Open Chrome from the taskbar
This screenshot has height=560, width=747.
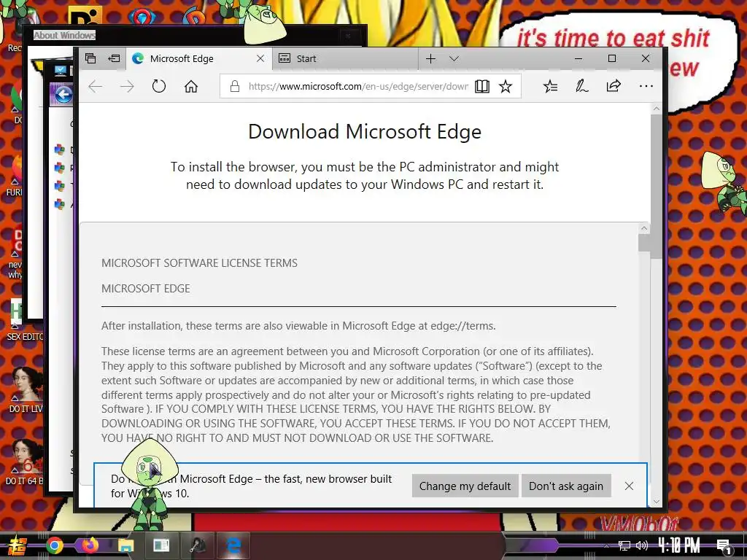click(x=54, y=545)
